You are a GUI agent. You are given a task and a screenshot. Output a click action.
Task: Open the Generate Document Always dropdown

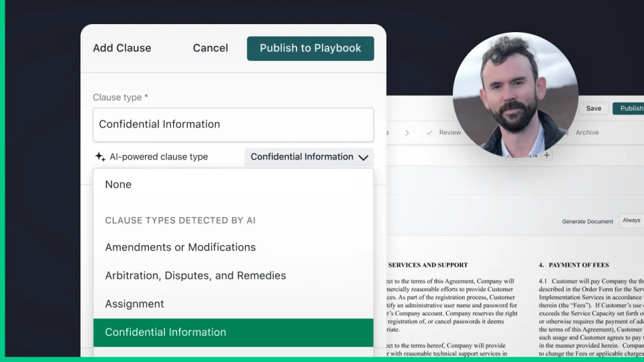pos(631,221)
